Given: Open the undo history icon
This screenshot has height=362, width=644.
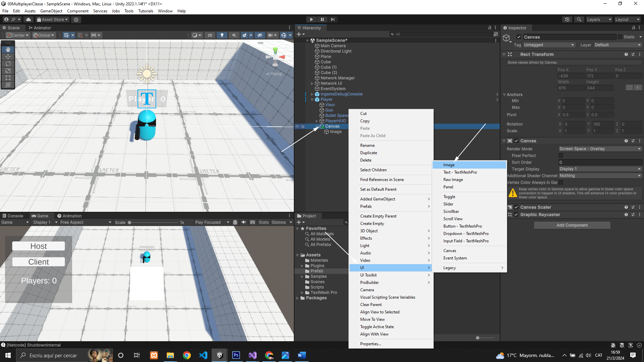Looking at the screenshot, I should click(x=567, y=19).
